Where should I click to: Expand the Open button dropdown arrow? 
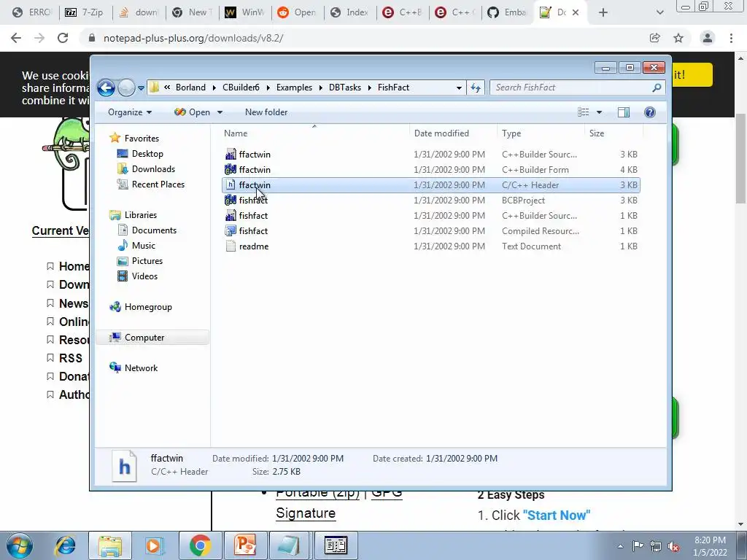tap(220, 112)
